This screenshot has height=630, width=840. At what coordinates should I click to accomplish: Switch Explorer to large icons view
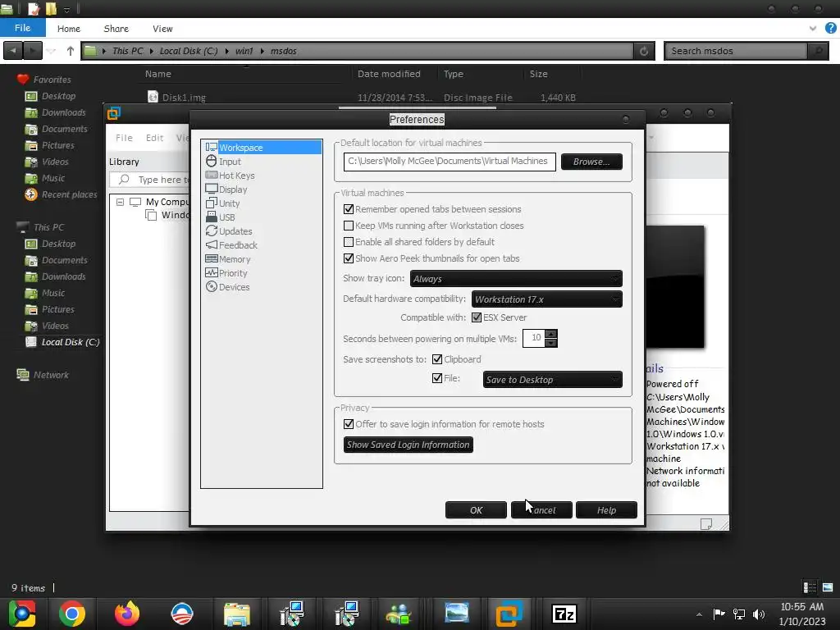click(828, 587)
